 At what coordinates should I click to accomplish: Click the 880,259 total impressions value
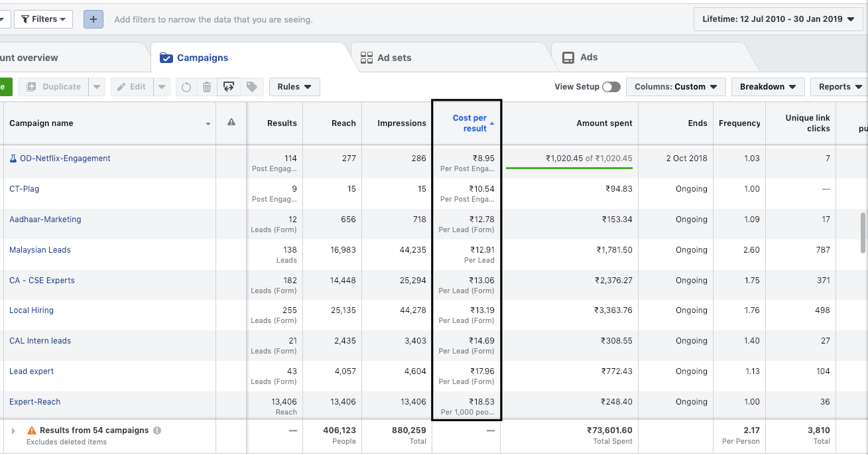pos(408,430)
